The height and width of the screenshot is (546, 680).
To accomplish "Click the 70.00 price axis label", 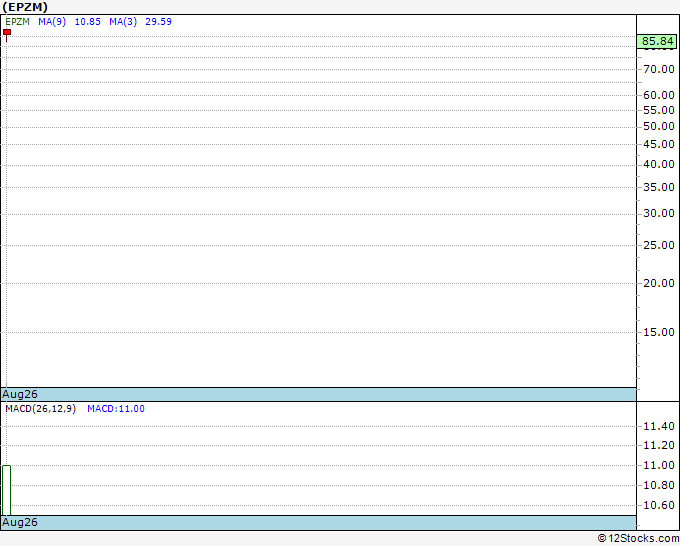I will 659,69.
